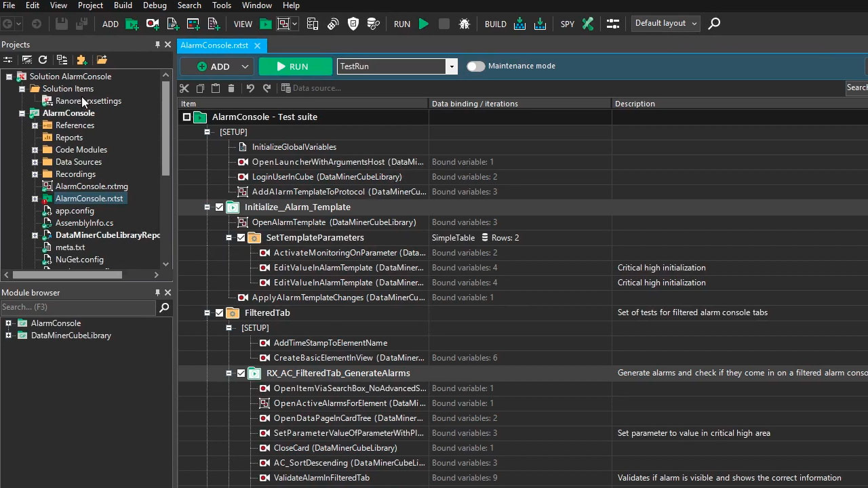868x488 pixels.
Task: Click the scissors cut icon
Action: pyautogui.click(x=184, y=88)
